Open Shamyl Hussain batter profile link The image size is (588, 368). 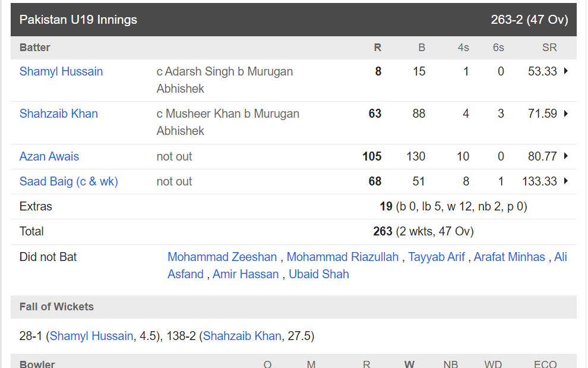coord(61,71)
